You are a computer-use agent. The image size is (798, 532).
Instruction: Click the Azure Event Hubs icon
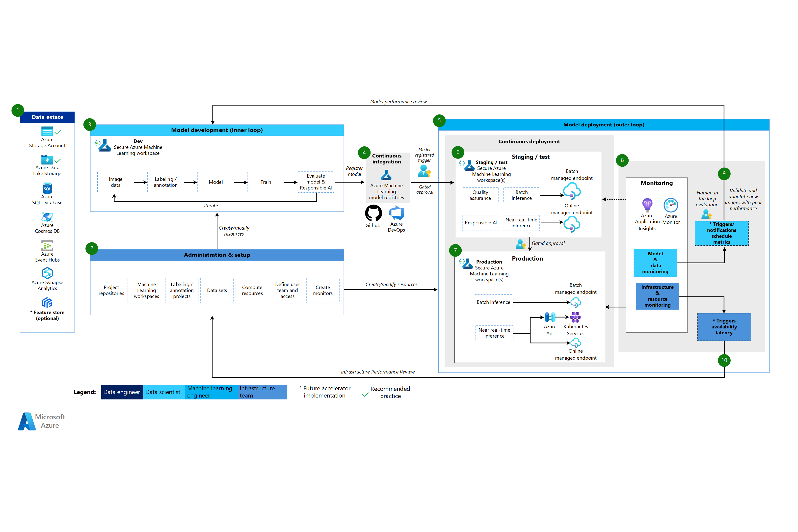pos(47,246)
